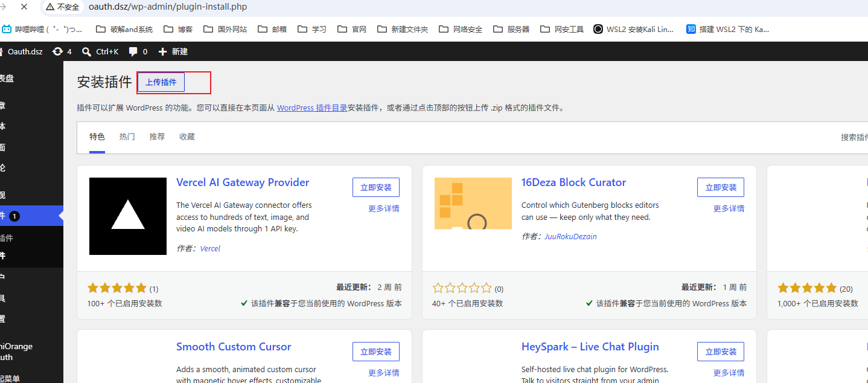Install Vercel AI Gateway Provider now

pyautogui.click(x=376, y=187)
